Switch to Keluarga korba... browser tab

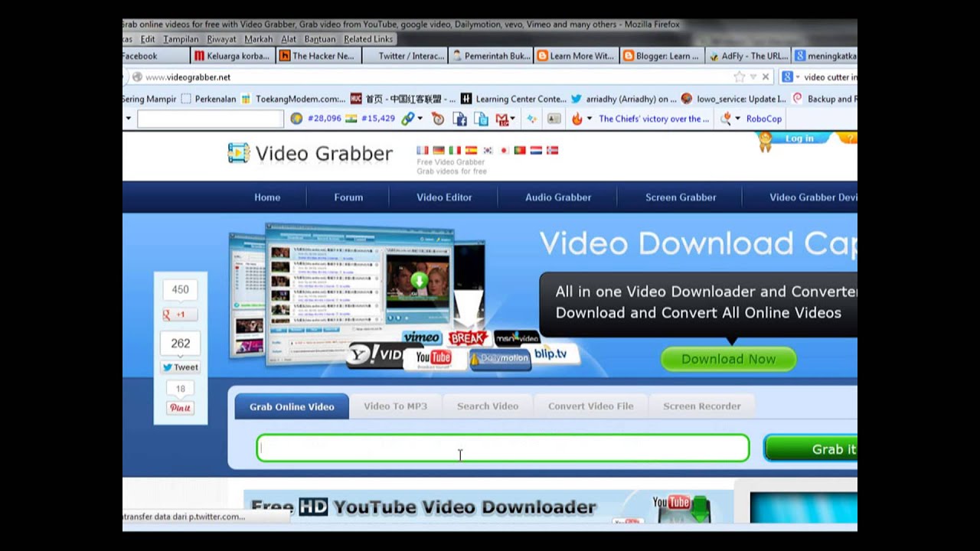[231, 56]
